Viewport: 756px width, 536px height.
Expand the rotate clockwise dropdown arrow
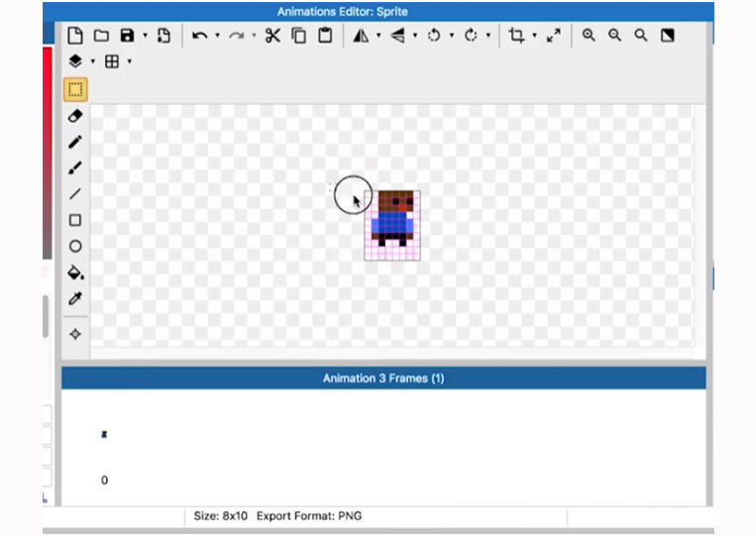point(488,36)
